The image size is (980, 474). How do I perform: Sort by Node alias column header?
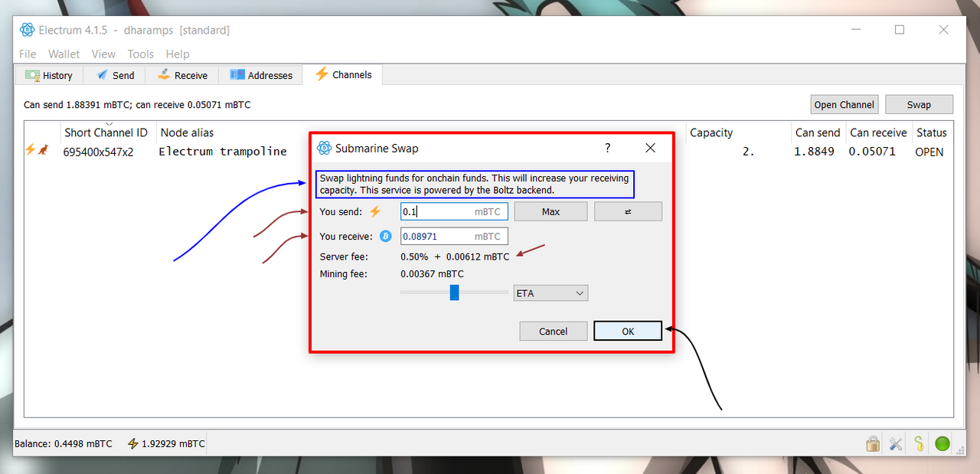pyautogui.click(x=187, y=132)
